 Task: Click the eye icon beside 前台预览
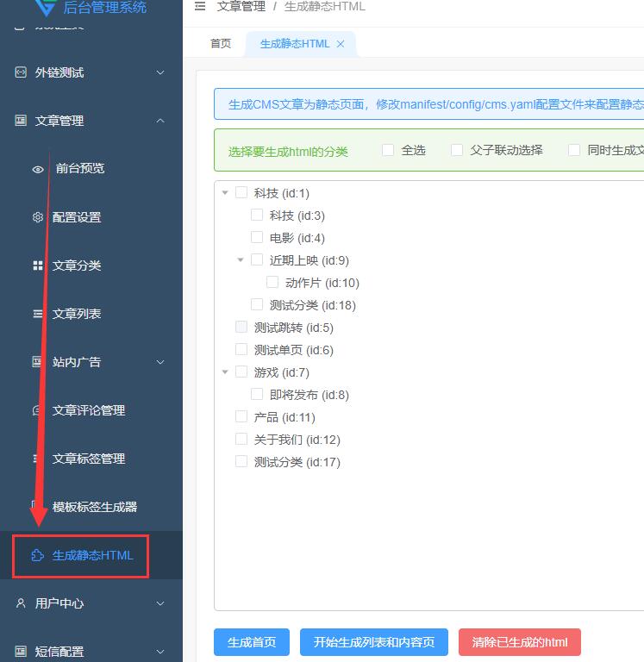pyautogui.click(x=38, y=170)
